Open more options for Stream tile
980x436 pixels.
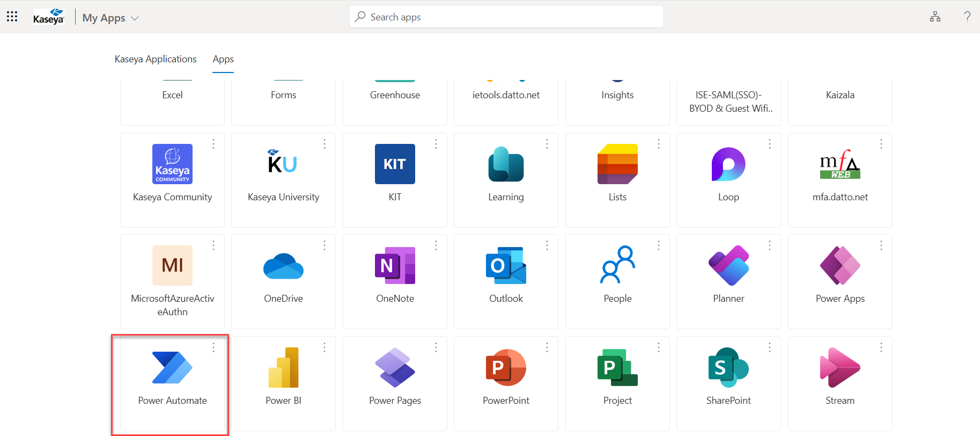pyautogui.click(x=881, y=347)
